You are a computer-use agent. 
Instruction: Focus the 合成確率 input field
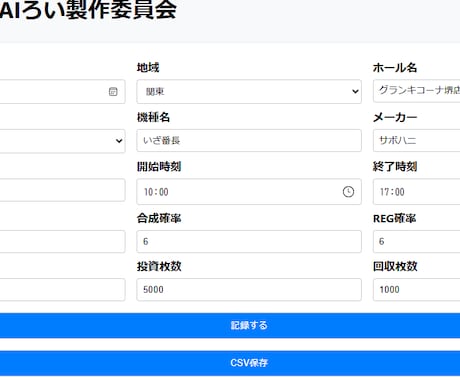coord(249,241)
